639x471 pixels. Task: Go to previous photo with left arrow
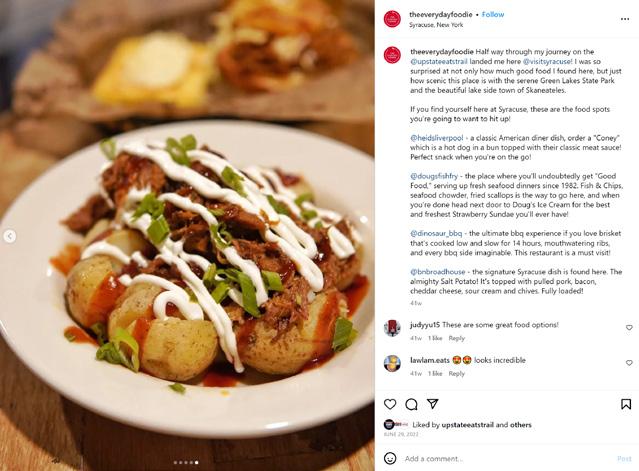coord(10,236)
